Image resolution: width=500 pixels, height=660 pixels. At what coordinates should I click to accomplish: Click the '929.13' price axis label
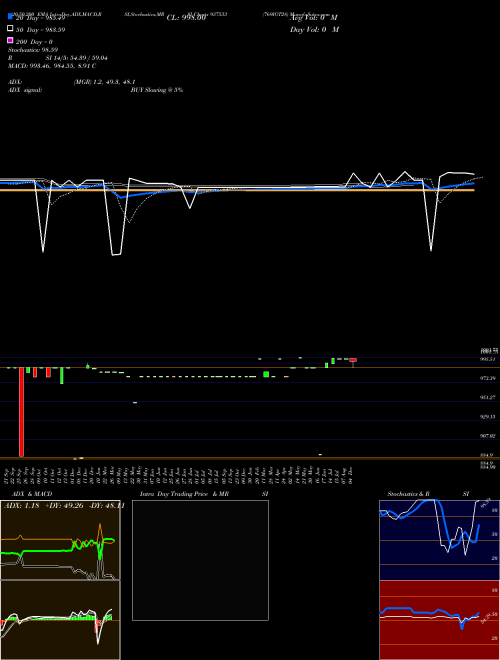488,417
